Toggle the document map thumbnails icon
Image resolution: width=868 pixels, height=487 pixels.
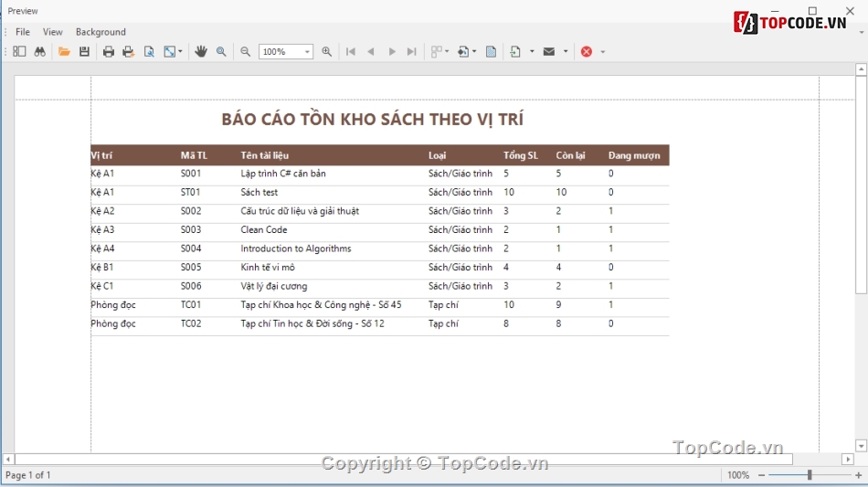(19, 51)
